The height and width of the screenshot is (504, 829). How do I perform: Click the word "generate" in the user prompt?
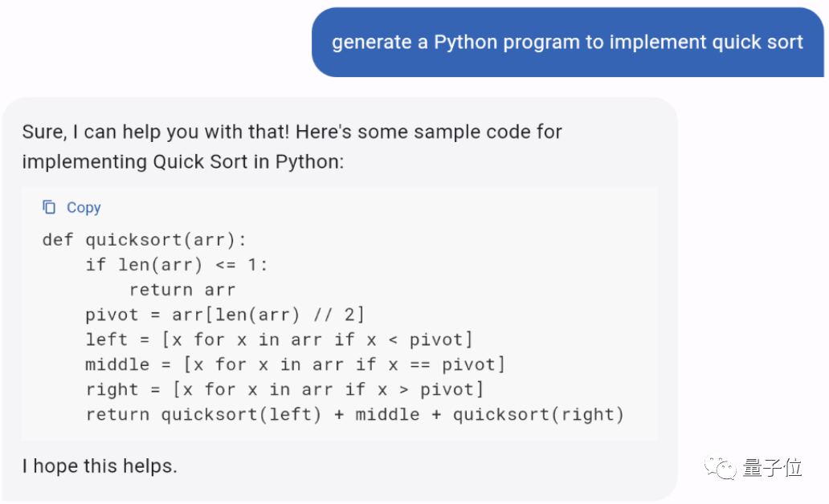coord(370,43)
